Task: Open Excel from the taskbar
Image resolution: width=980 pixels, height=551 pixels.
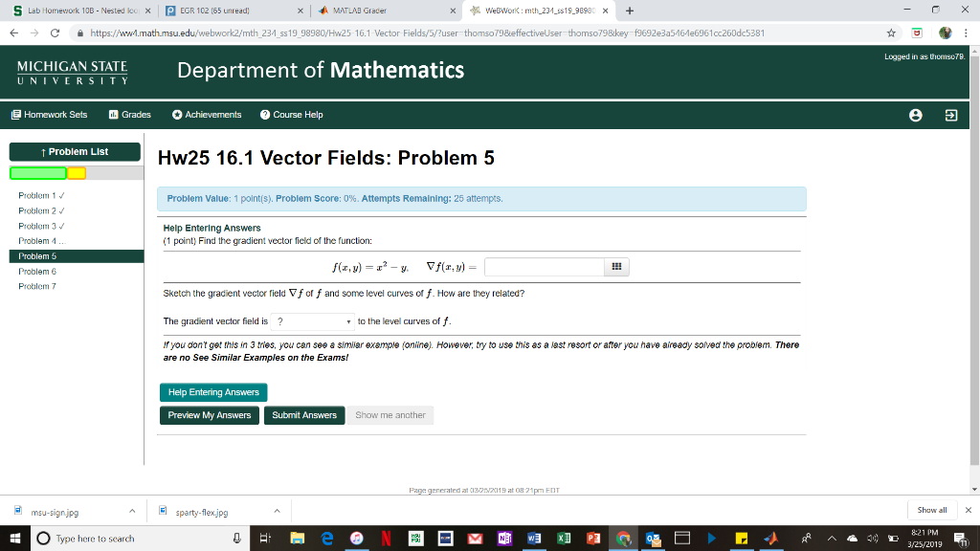Action: (x=563, y=538)
